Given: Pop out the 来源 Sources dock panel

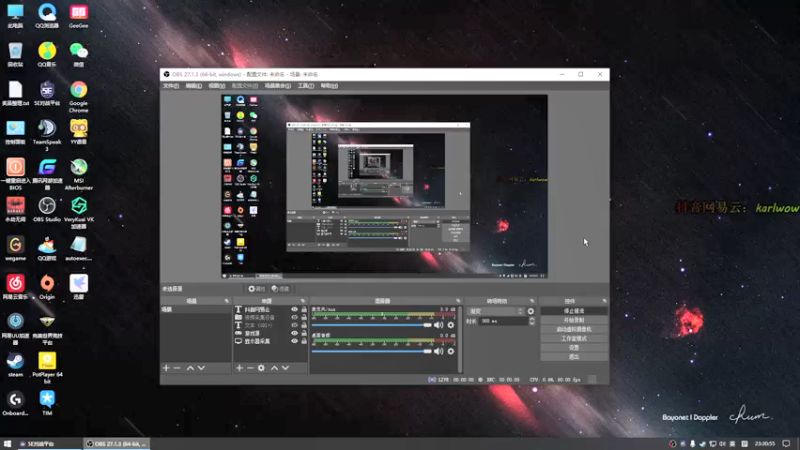Looking at the screenshot, I should tap(303, 301).
